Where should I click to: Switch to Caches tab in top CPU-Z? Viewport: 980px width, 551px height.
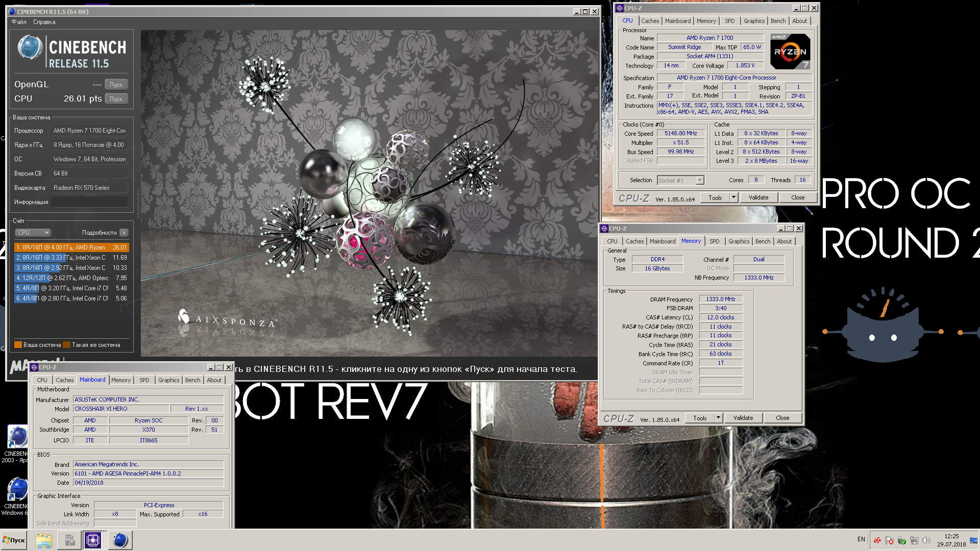click(x=650, y=21)
